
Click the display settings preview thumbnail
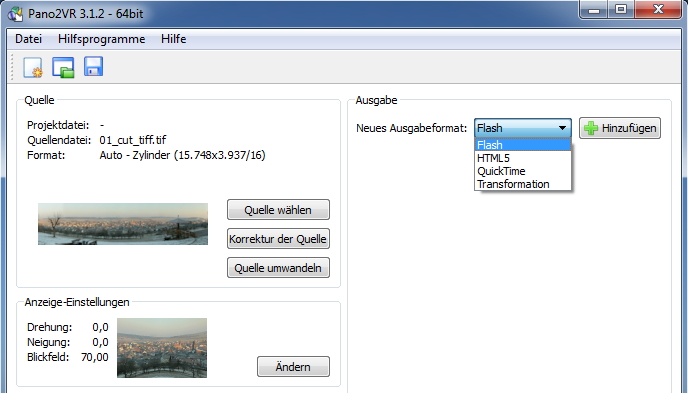[162, 348]
